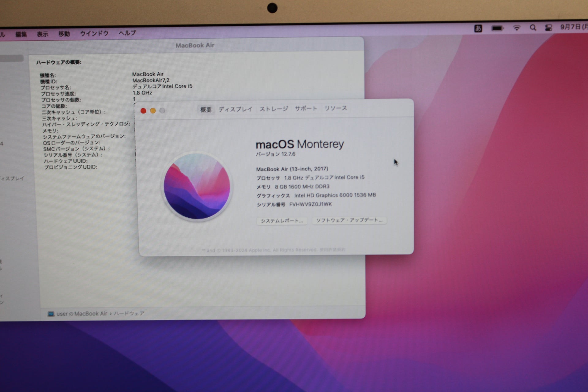Click メモリ label in System Report
This screenshot has height=392, width=588.
coord(50,131)
